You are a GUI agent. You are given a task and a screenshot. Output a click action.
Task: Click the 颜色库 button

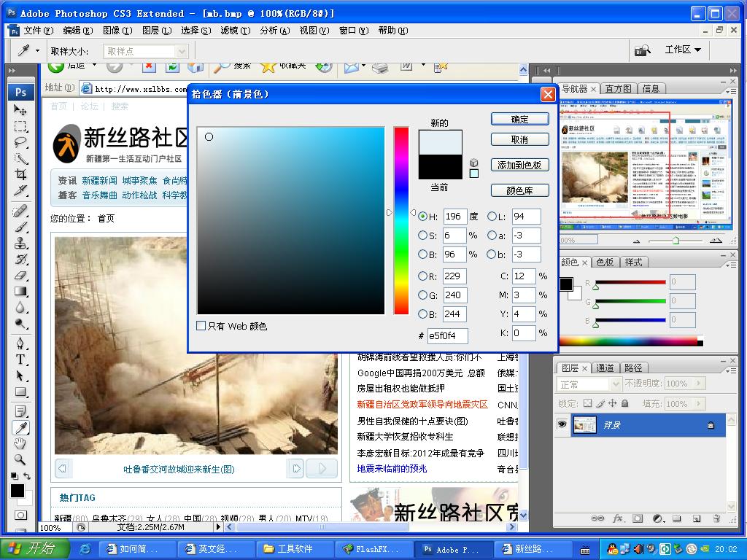pos(519,190)
